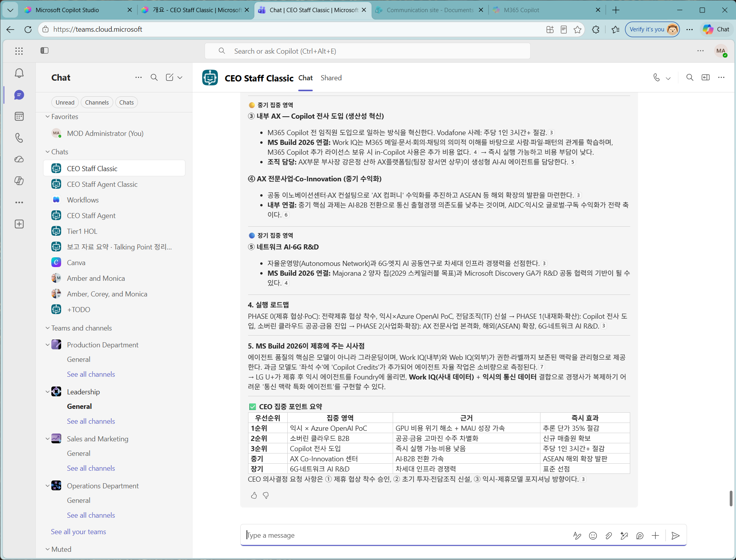This screenshot has width=736, height=560.
Task: Click the Type a message input box
Action: pos(406,535)
